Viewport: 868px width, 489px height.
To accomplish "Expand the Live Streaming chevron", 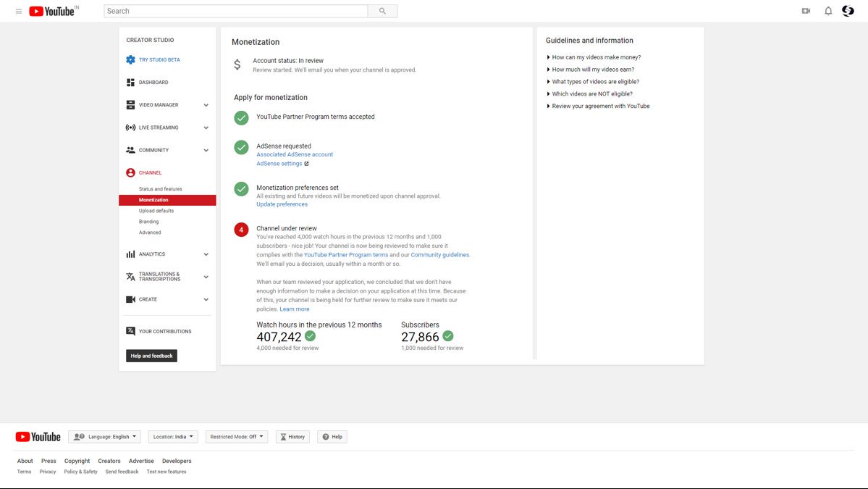I will (x=206, y=128).
